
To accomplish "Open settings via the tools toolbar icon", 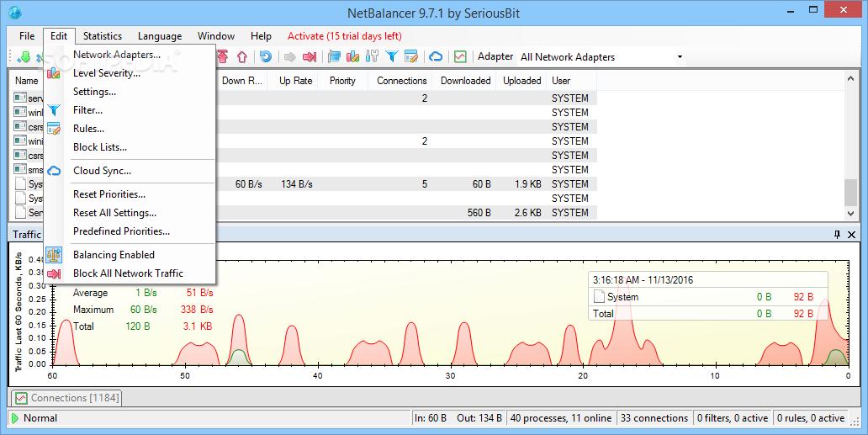I will coord(372,56).
